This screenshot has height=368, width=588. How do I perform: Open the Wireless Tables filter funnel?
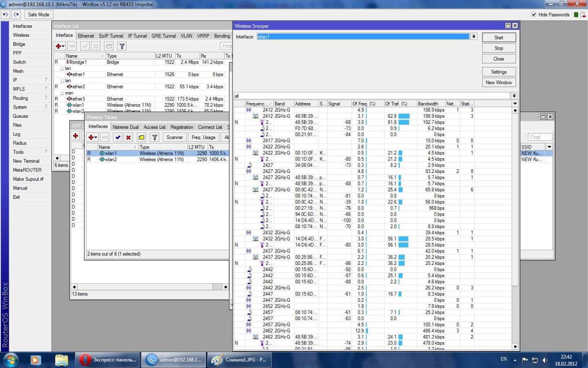(155, 137)
